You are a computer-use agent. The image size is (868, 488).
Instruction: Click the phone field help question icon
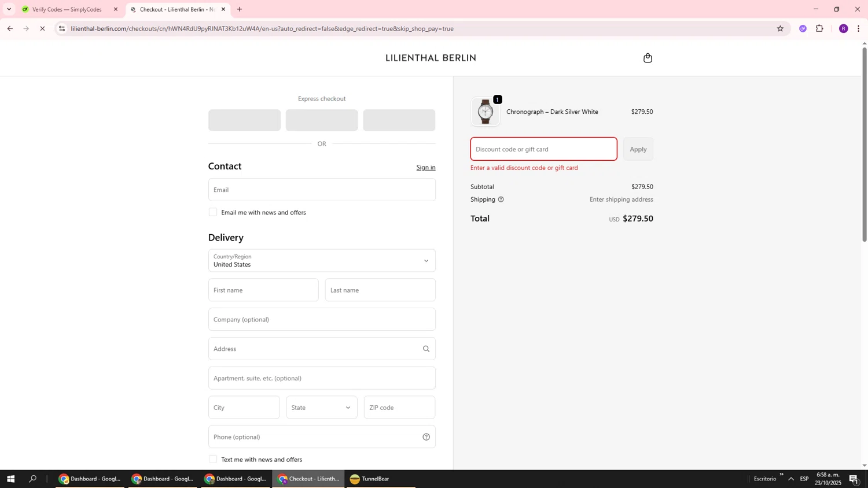click(426, 437)
